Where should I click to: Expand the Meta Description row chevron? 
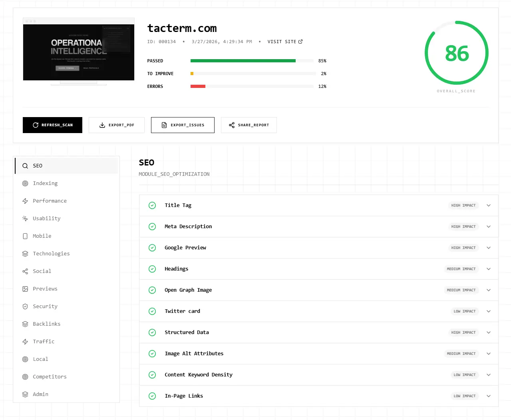[489, 227]
